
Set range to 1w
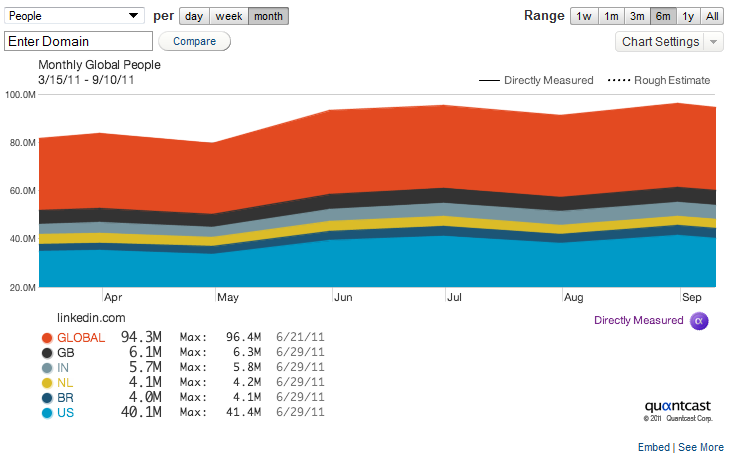584,16
